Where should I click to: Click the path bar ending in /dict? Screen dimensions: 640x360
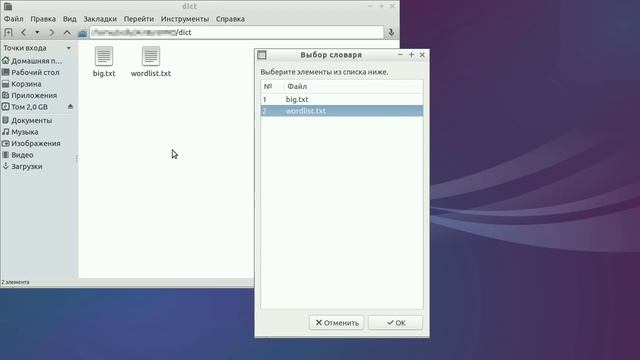pos(237,32)
